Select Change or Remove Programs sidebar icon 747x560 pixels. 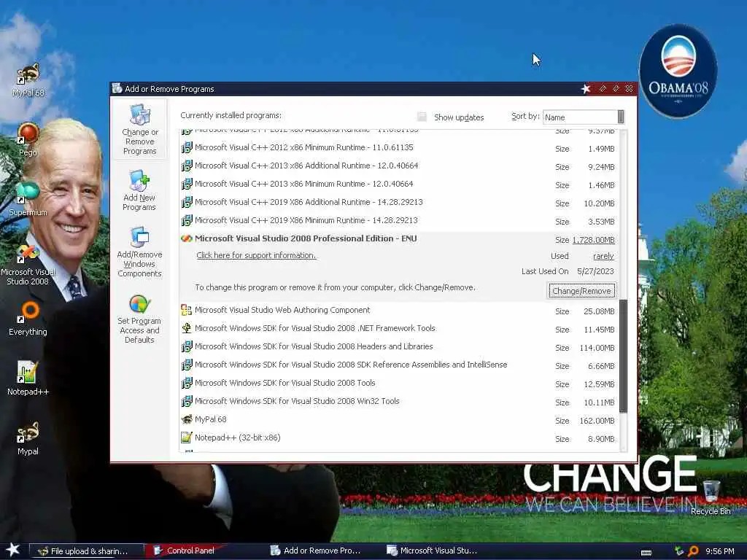point(139,130)
